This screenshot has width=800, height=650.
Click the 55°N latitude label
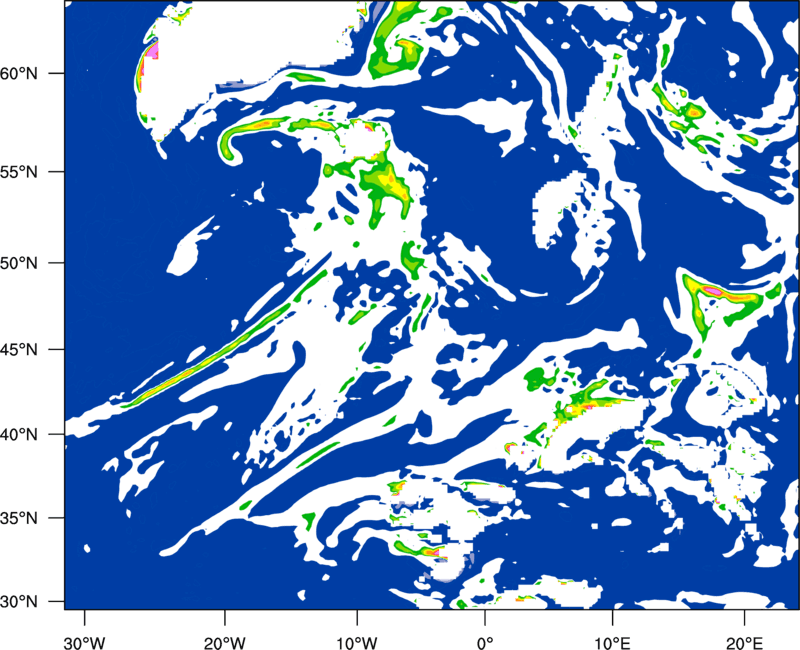[18, 172]
